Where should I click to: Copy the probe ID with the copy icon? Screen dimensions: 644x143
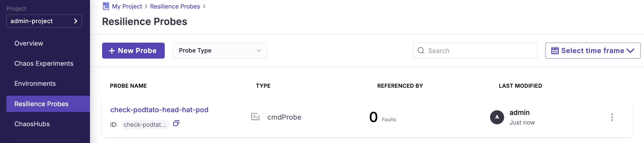point(176,123)
